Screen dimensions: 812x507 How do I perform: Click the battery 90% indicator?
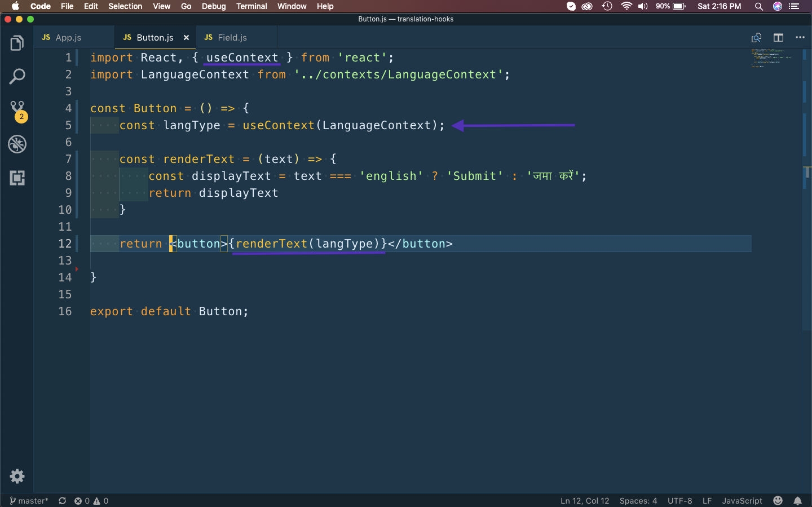670,6
